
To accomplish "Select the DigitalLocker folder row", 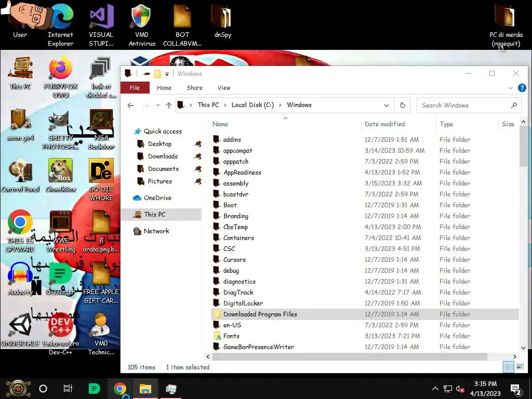I will [x=365, y=303].
